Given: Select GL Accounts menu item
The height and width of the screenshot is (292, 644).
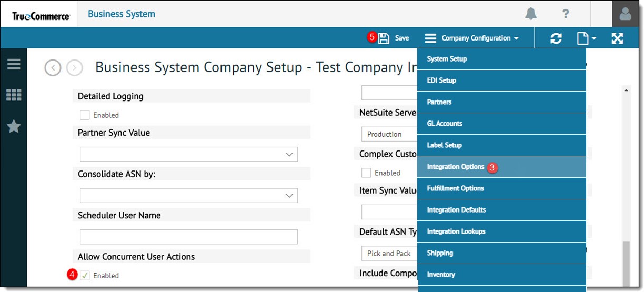Looking at the screenshot, I should pos(502,124).
